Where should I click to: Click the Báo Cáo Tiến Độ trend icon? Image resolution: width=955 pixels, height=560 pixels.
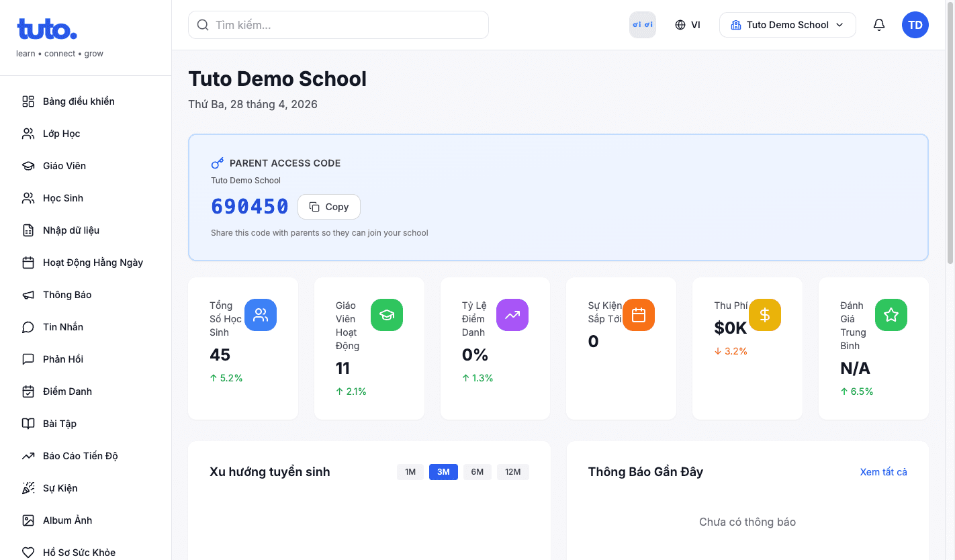coord(28,456)
